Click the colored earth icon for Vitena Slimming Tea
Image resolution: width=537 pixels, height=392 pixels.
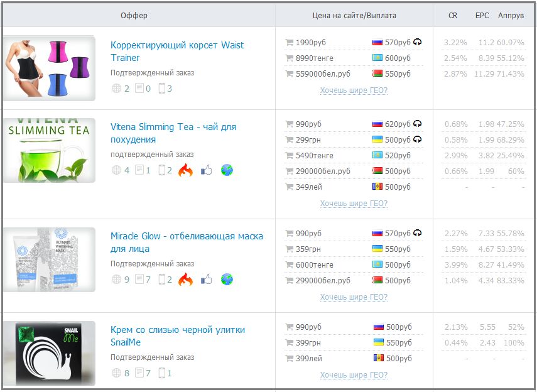pos(227,170)
